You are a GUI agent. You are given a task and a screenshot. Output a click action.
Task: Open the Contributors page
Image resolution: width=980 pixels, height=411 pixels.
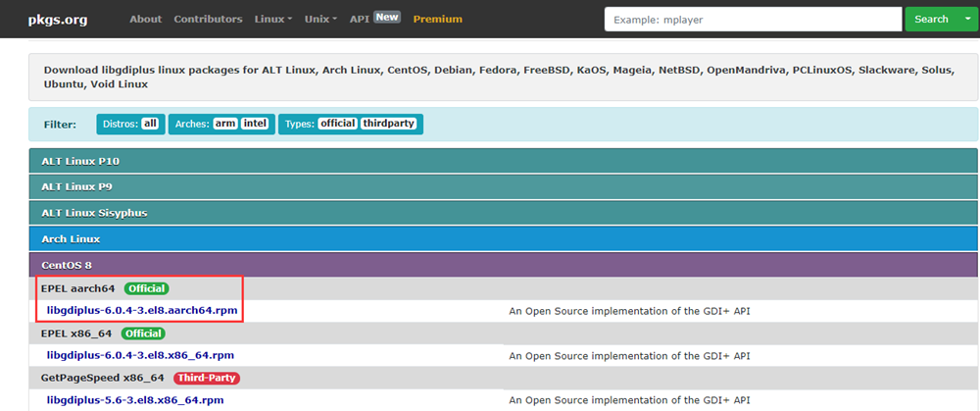point(208,19)
